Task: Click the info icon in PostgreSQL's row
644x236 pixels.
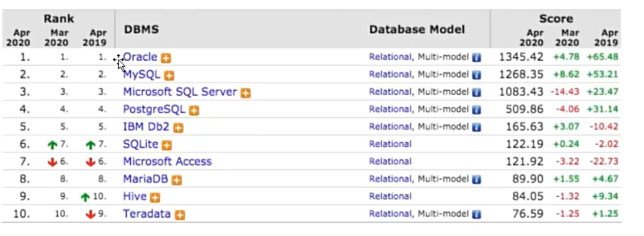Action: (x=477, y=110)
